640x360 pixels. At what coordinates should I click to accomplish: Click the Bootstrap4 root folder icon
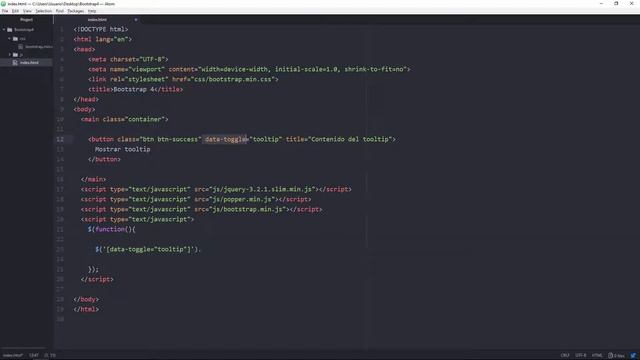(10, 29)
